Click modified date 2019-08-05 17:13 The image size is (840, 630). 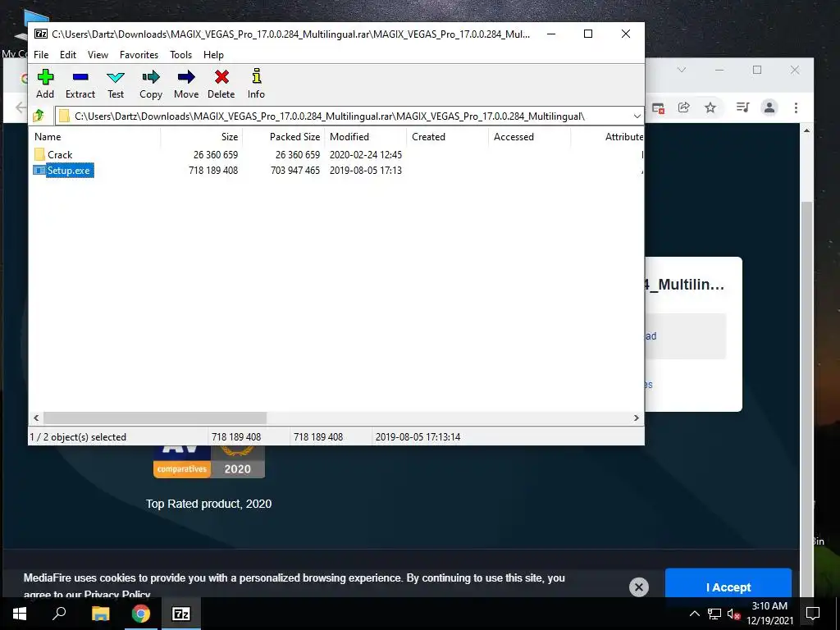coord(365,171)
